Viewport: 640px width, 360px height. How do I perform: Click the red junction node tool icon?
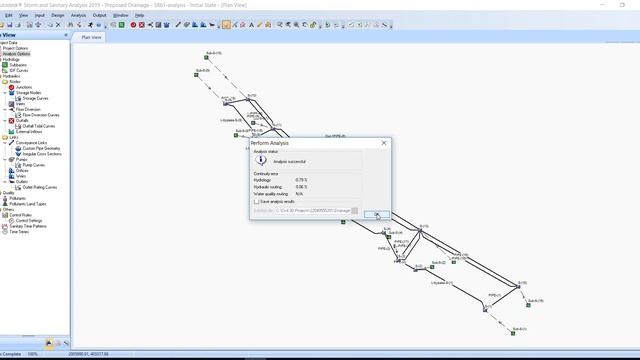[133, 25]
